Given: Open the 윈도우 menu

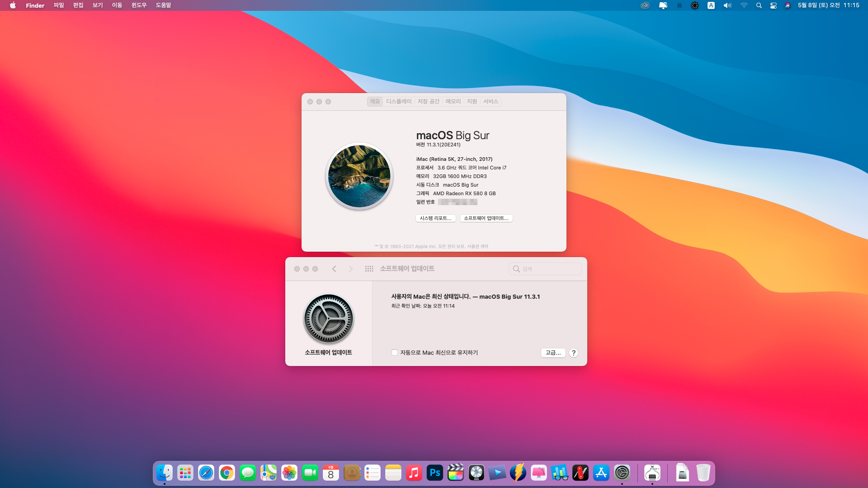Looking at the screenshot, I should 139,5.
